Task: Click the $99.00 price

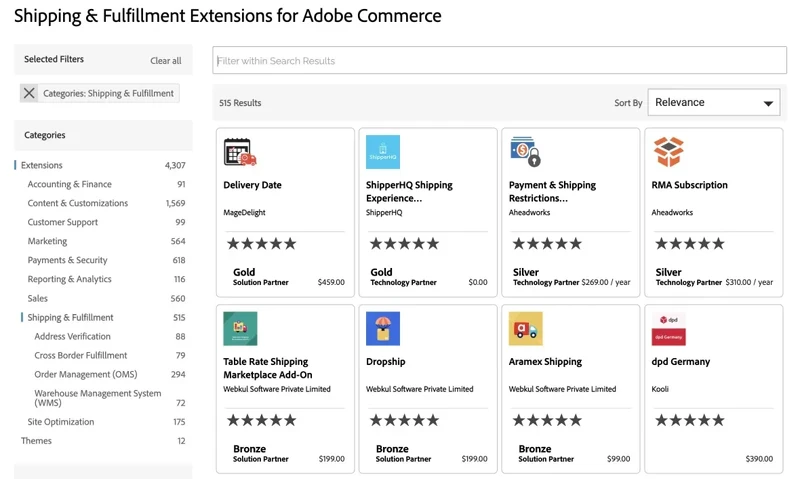Action: coord(618,459)
